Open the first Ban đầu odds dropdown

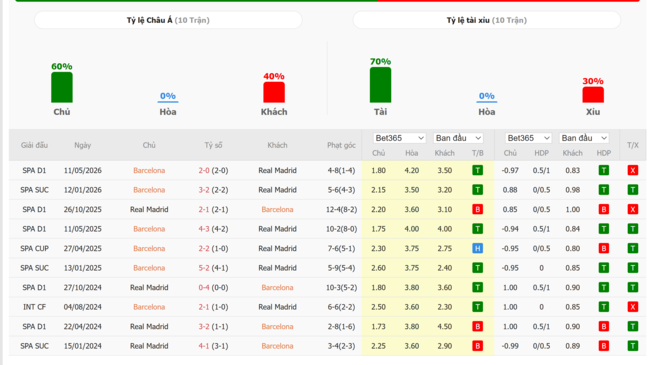coord(458,138)
